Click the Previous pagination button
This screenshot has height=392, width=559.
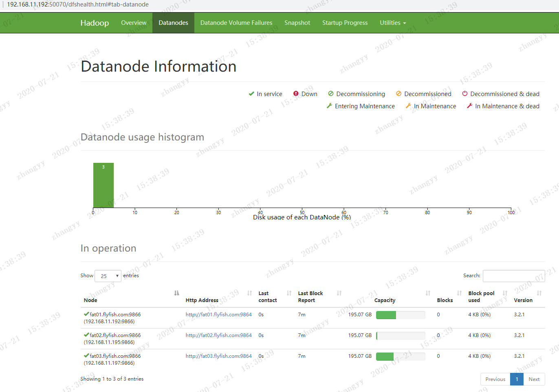tap(495, 379)
